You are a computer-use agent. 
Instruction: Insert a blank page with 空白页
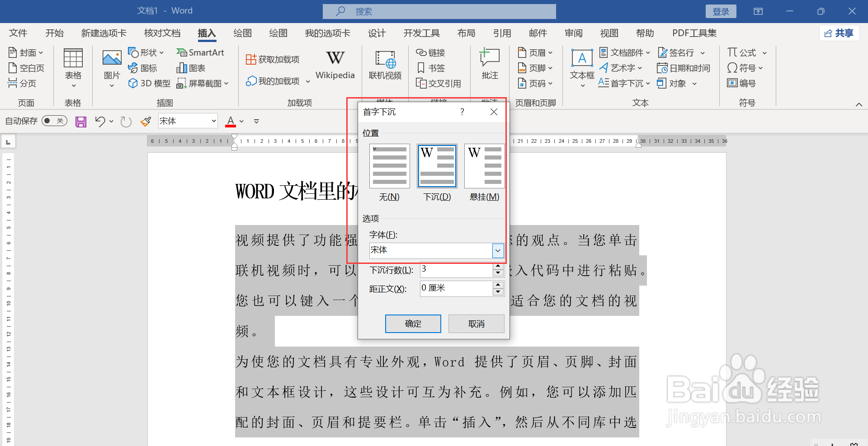tap(26, 68)
